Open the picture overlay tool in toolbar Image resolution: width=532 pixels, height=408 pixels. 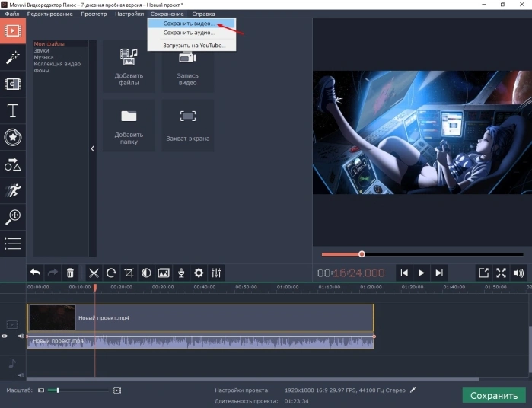pos(164,273)
